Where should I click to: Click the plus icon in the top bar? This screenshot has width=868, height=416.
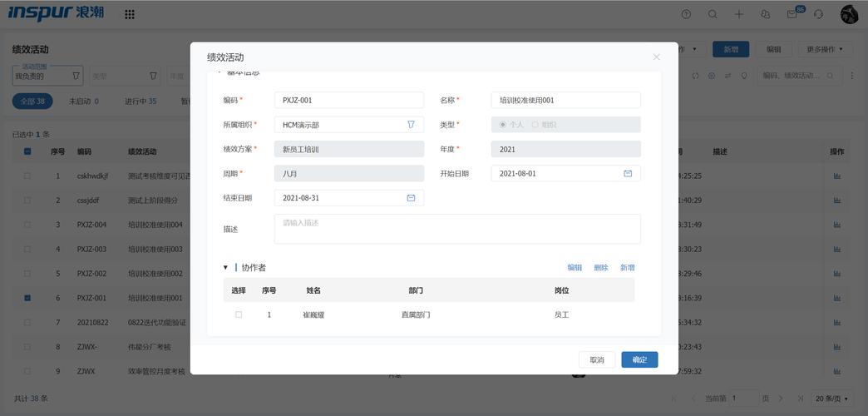tap(739, 14)
